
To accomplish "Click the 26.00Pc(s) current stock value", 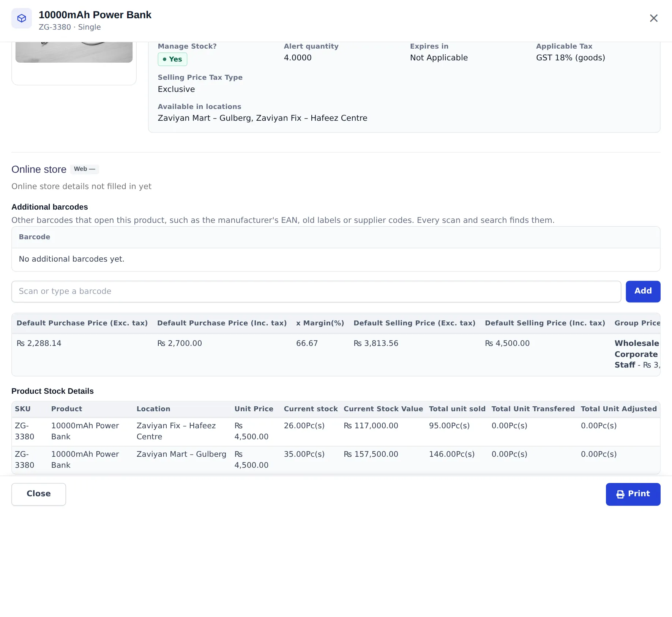I will (x=304, y=426).
